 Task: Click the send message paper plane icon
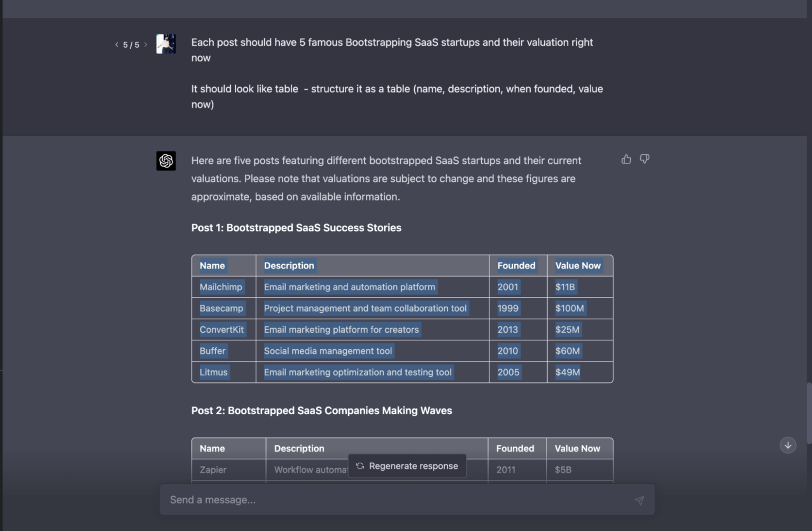640,499
